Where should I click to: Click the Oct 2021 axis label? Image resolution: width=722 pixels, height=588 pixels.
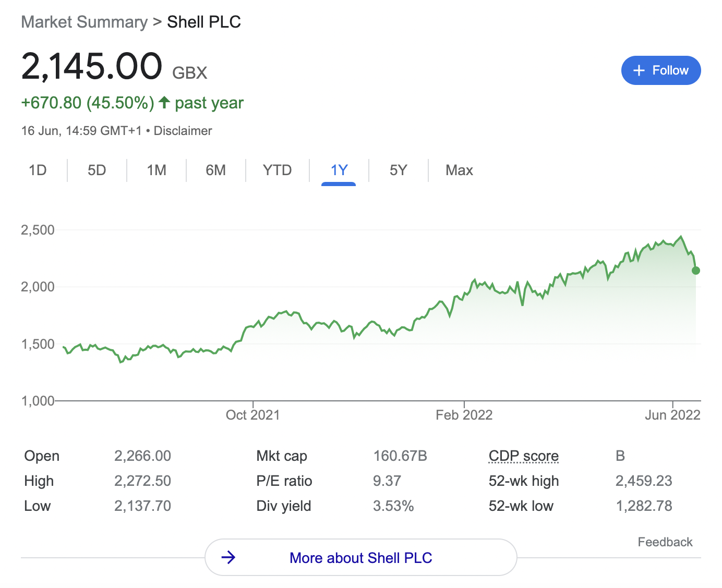click(x=253, y=415)
